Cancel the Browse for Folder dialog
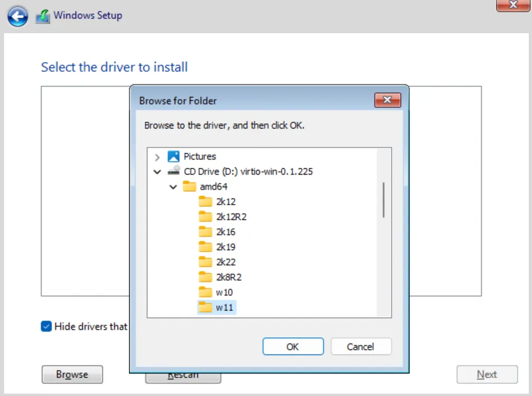Image resolution: width=532 pixels, height=396 pixels. click(361, 346)
